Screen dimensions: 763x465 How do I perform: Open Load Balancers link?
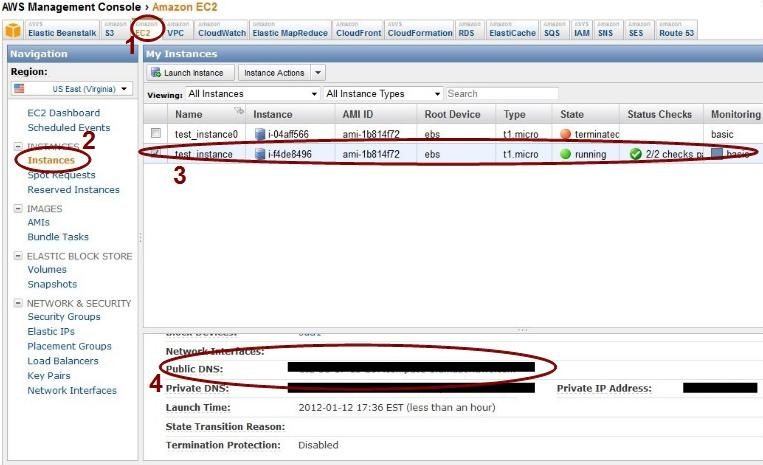pyautogui.click(x=63, y=361)
